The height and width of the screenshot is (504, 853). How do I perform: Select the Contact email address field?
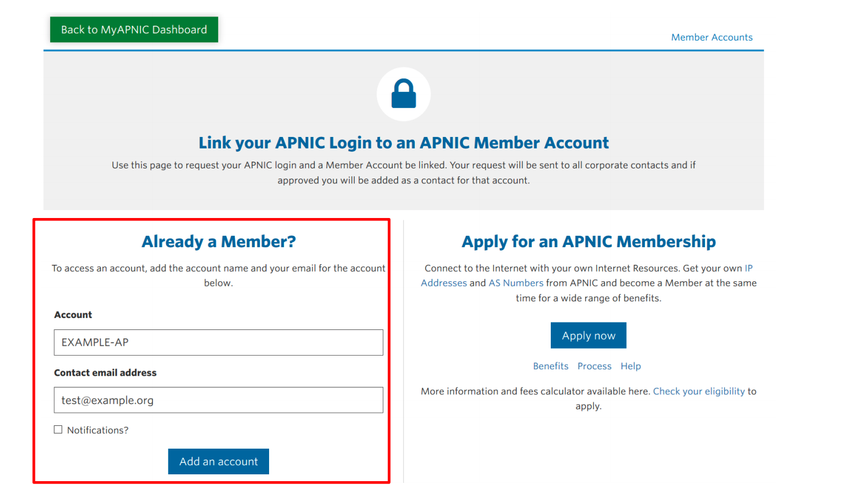[x=218, y=400]
